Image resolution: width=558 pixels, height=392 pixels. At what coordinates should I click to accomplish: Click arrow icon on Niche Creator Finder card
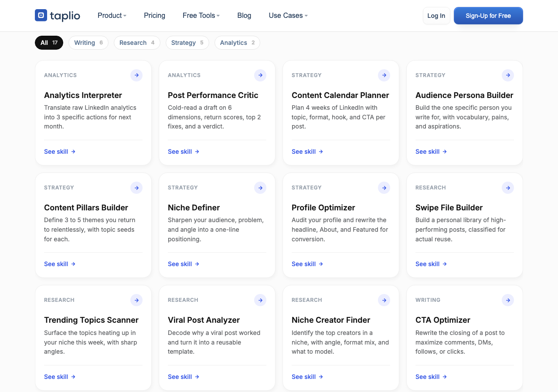point(384,300)
